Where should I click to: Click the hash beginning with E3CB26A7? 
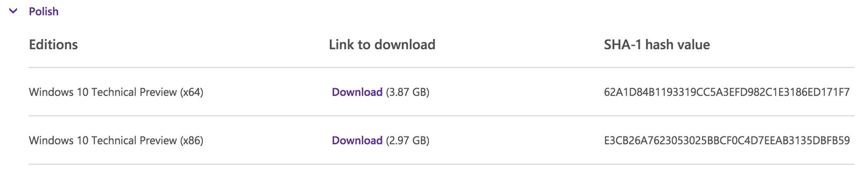point(727,140)
